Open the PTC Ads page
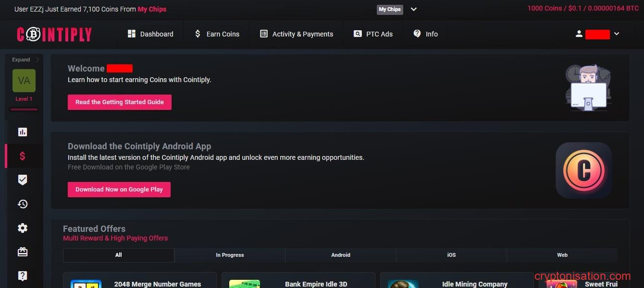This screenshot has width=644, height=288. point(373,34)
